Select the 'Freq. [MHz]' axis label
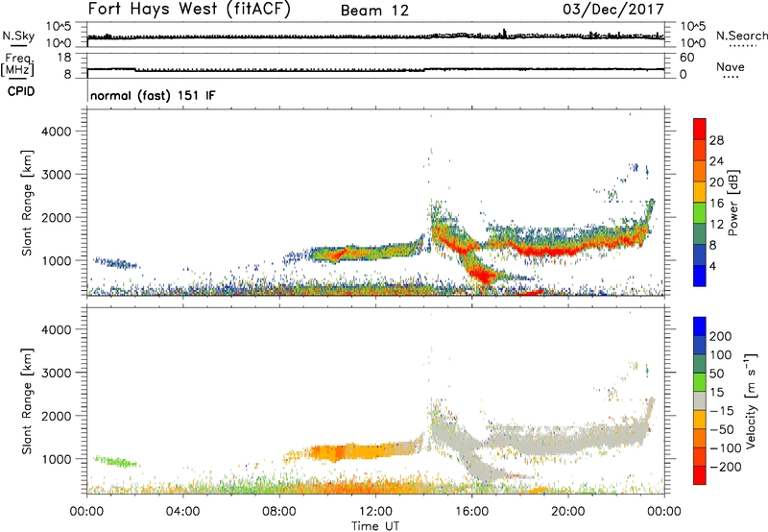 point(18,64)
